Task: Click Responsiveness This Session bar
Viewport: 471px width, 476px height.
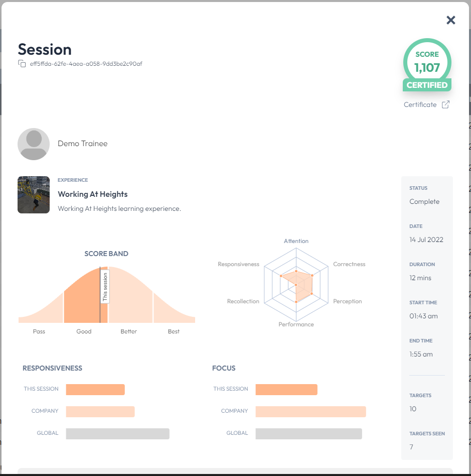Action: (95, 390)
